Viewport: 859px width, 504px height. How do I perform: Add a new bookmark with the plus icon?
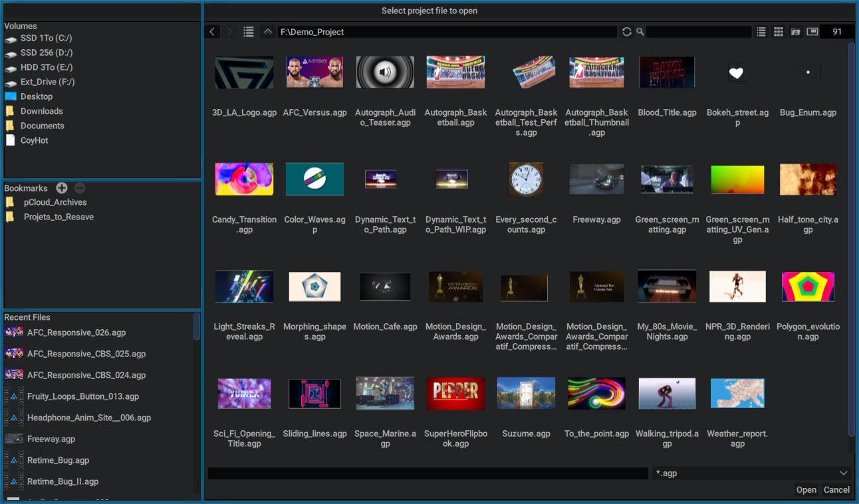[62, 188]
